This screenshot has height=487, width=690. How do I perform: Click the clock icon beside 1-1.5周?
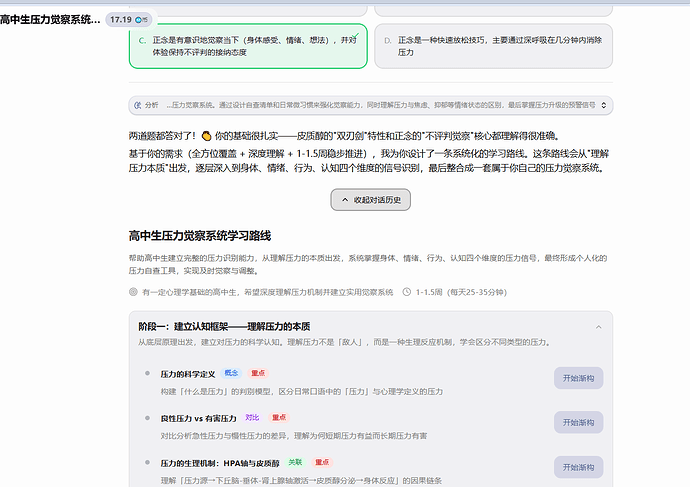click(407, 292)
